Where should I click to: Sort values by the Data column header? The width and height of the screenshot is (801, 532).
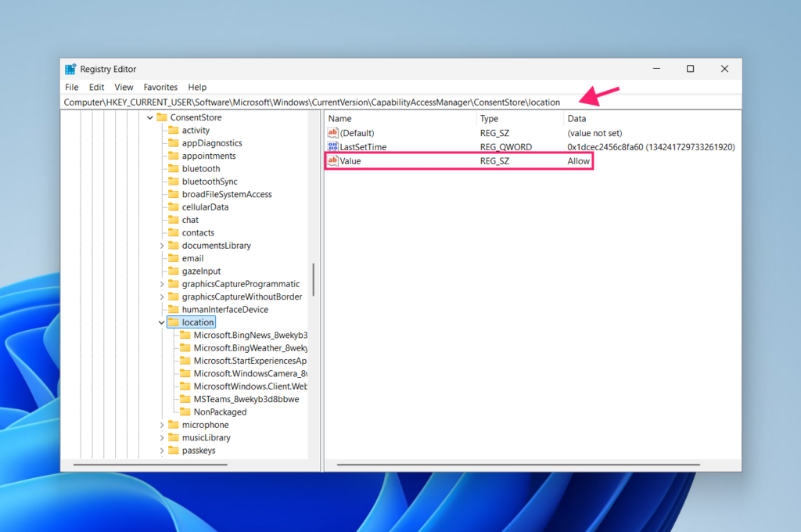coord(652,119)
